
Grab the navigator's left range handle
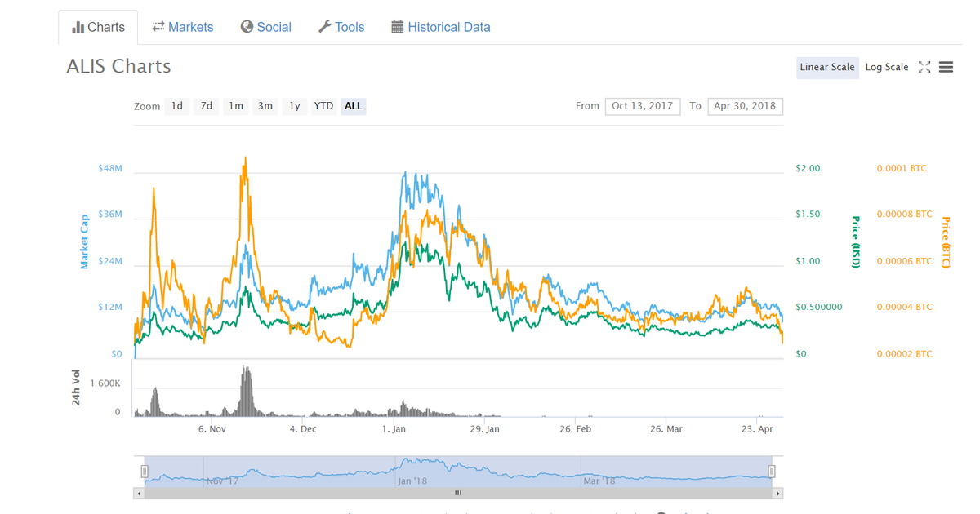[145, 472]
